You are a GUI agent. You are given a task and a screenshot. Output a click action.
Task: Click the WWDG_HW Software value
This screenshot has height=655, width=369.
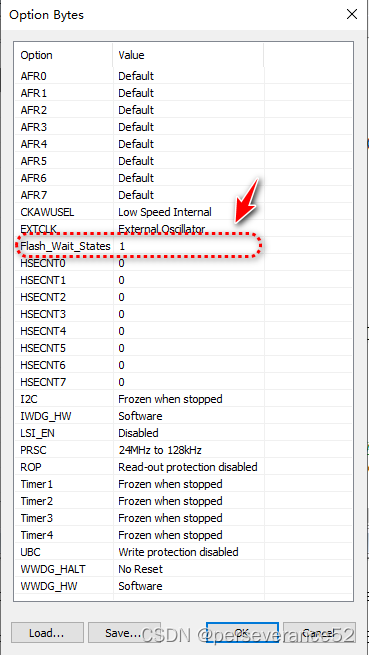(140, 586)
